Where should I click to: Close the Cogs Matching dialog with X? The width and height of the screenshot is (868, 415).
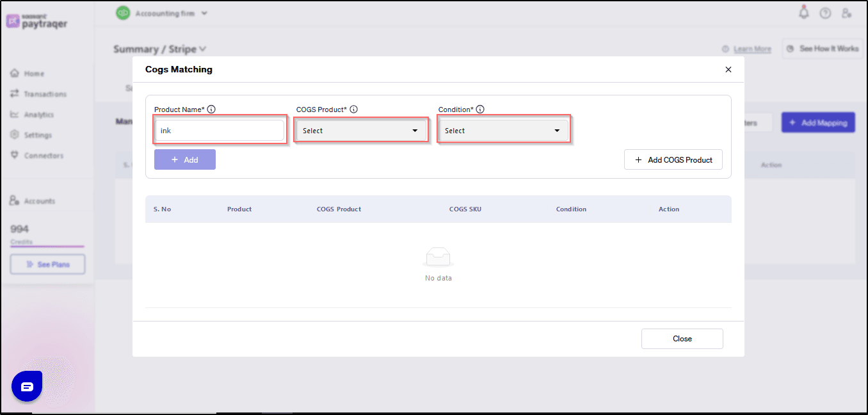click(728, 70)
